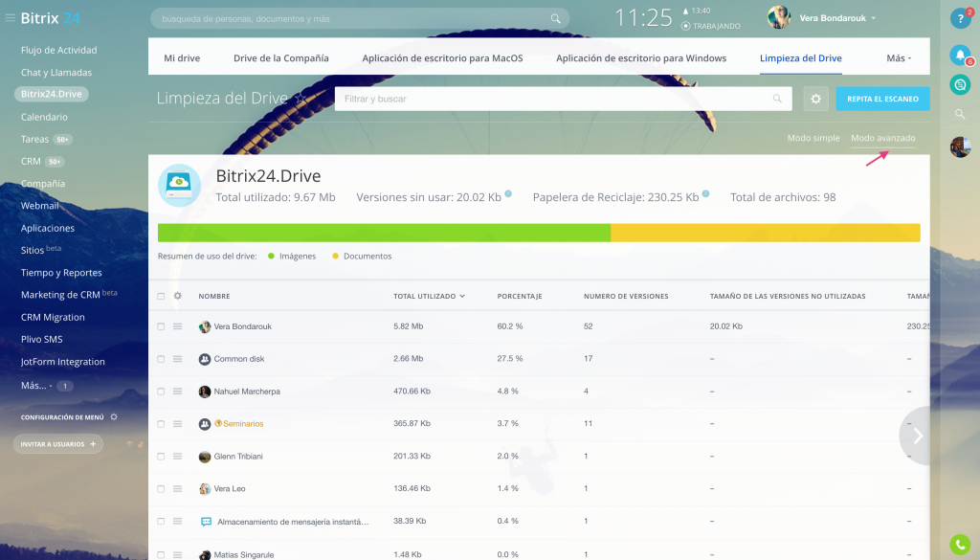Open the row actions menu for Almacenamiento de mensajería
980x560 pixels.
click(177, 522)
